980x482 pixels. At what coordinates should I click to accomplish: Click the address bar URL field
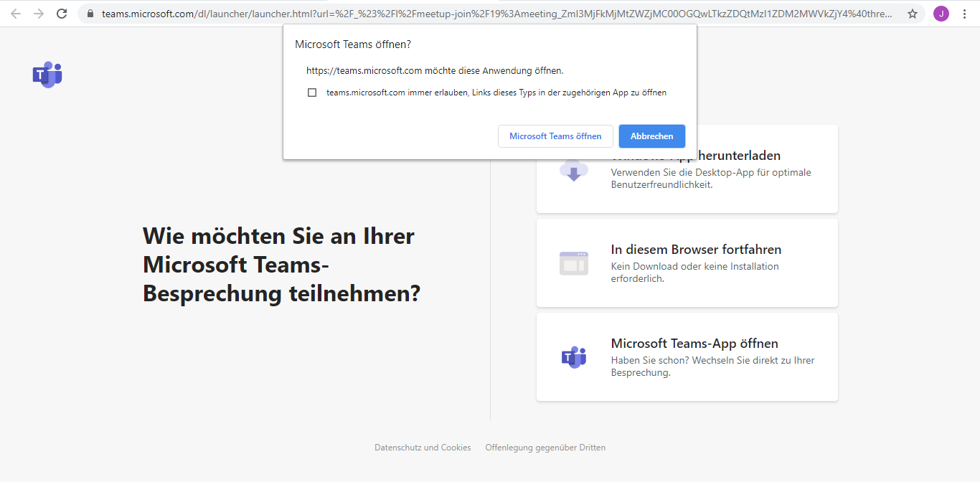495,14
